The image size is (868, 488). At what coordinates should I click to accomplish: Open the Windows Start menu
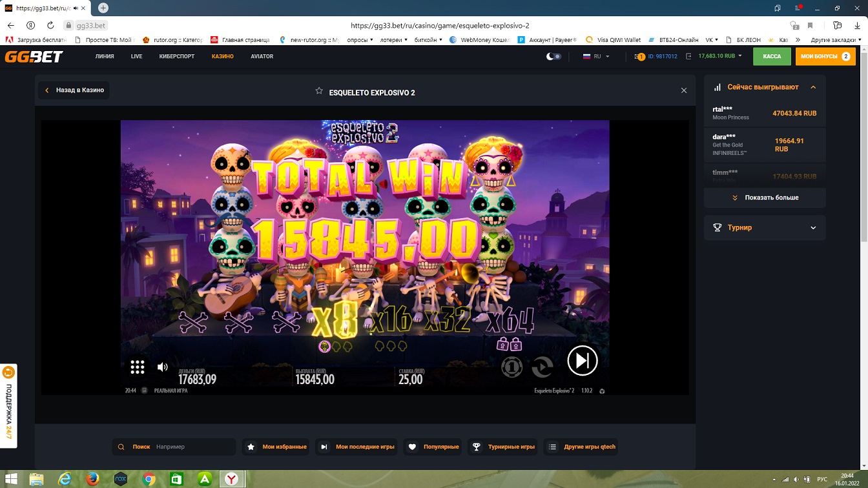(11, 479)
